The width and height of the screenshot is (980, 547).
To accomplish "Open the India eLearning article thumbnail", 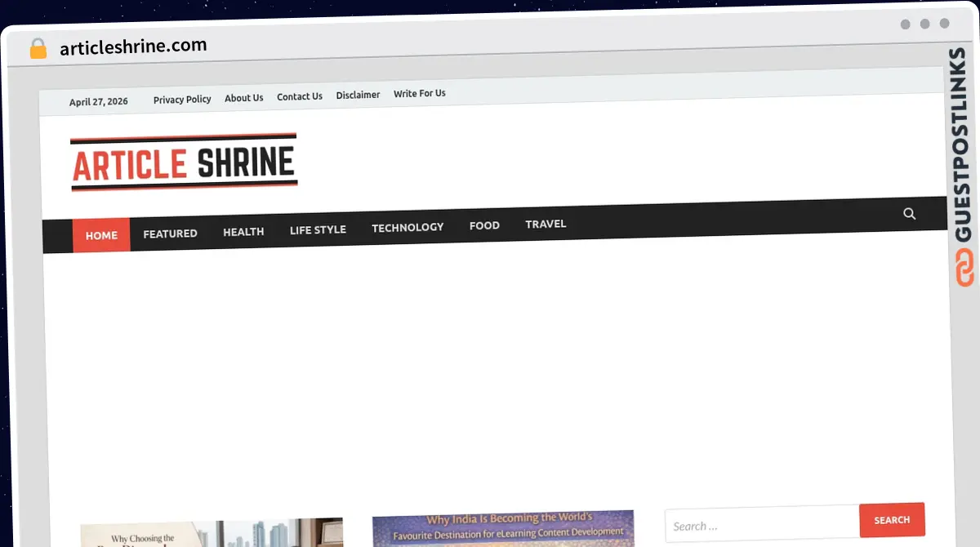I will pos(503,529).
